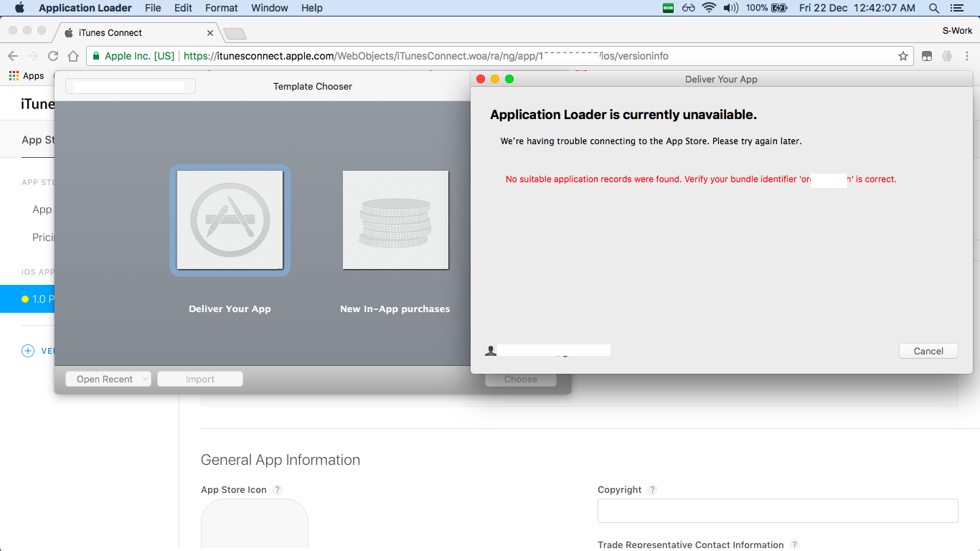Select the 1.0 version item in sidebar
980x551 pixels.
(x=27, y=298)
